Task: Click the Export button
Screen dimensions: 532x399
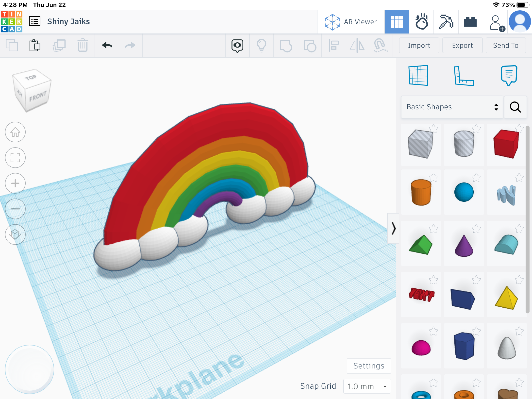Action: [x=462, y=45]
